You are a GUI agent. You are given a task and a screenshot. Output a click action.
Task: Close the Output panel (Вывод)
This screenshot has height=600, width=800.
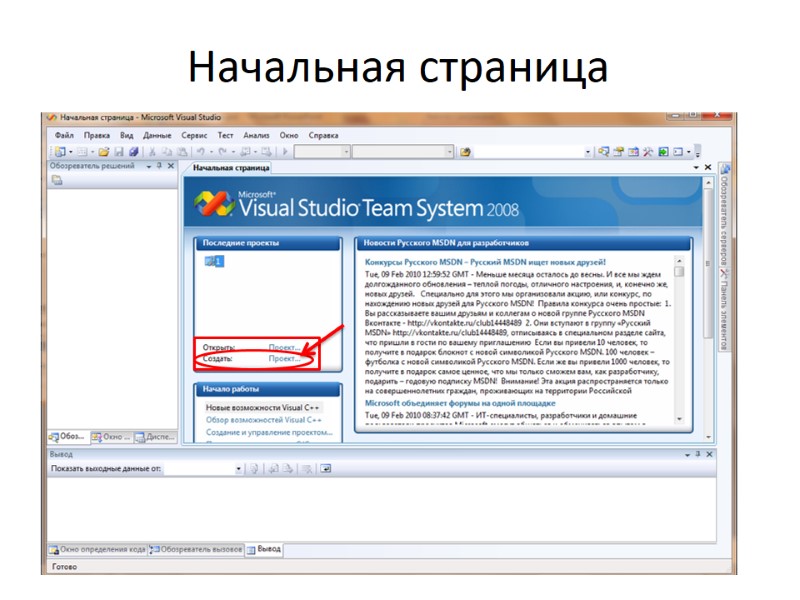coord(709,454)
